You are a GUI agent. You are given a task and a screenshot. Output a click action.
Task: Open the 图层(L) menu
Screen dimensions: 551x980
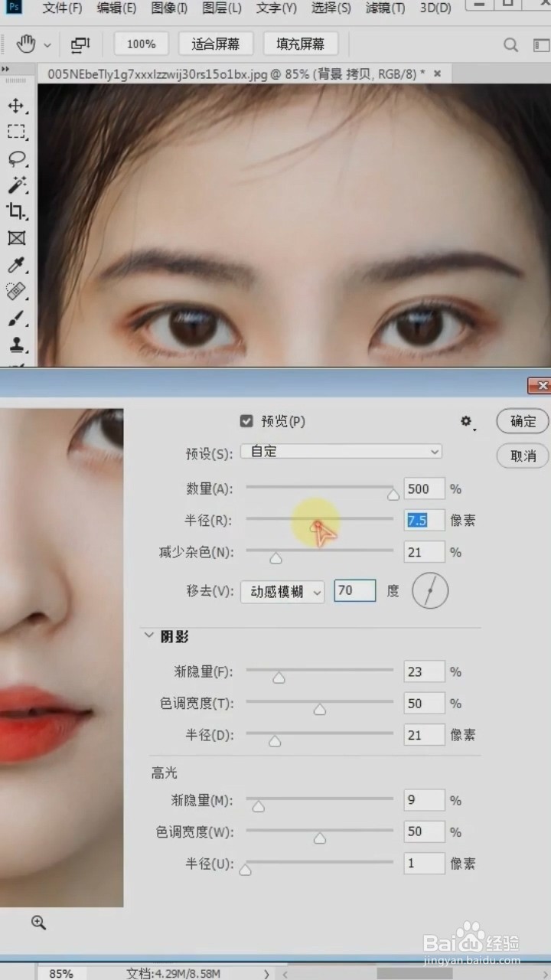222,8
